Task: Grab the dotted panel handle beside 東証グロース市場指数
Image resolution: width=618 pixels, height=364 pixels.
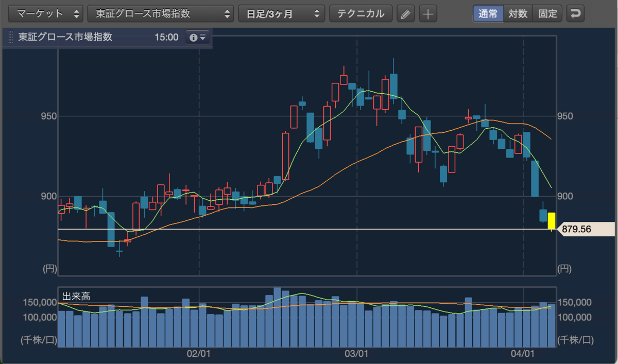Action: click(x=11, y=38)
